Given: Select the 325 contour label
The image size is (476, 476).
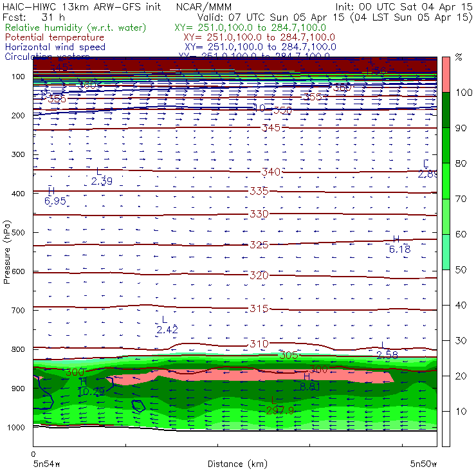Looking at the screenshot, I should pos(259,244).
